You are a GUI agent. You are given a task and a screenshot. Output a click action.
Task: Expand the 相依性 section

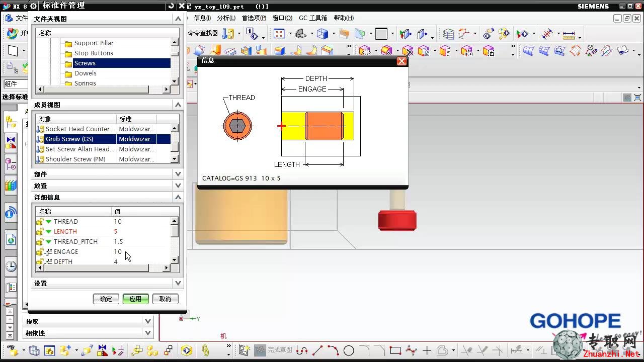pos(148,333)
